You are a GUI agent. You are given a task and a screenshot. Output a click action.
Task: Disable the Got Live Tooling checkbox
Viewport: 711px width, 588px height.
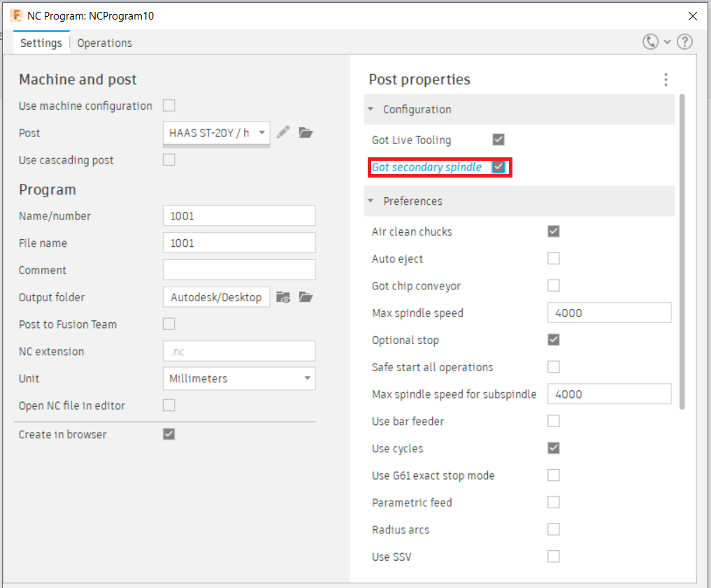pyautogui.click(x=498, y=139)
